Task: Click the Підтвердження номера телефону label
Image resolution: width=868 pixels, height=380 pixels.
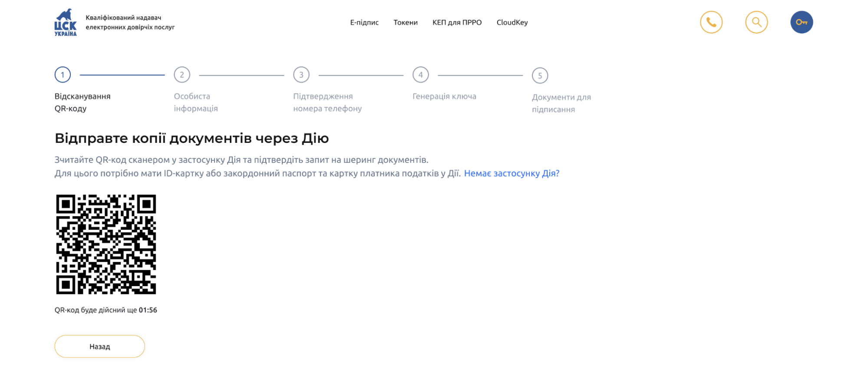Action: (327, 102)
